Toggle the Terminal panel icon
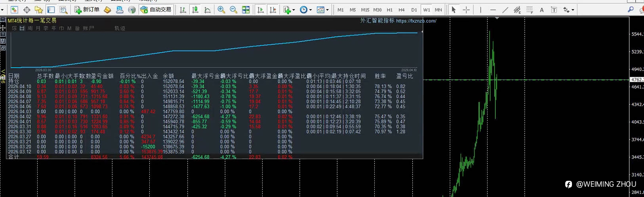The image size is (644, 197). (x=51, y=10)
